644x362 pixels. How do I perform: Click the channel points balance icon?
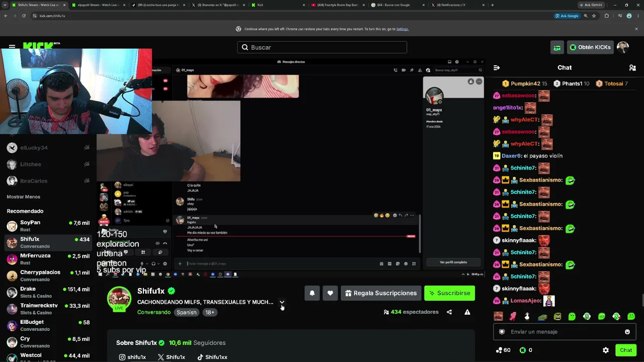tap(499, 350)
